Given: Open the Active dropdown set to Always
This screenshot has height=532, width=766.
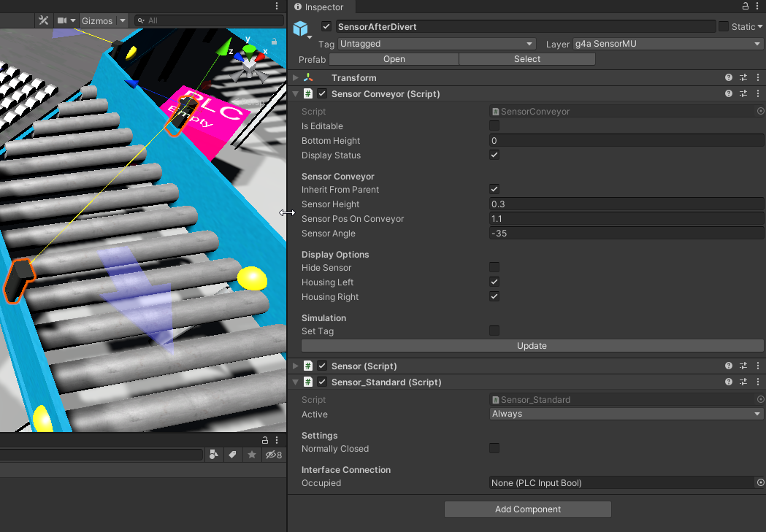Looking at the screenshot, I should 626,414.
